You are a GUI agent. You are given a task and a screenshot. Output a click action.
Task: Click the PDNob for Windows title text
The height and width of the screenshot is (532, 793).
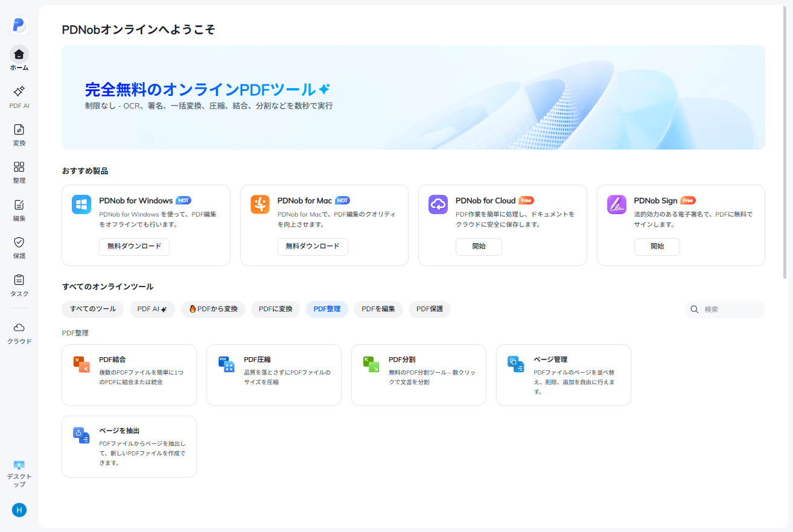pyautogui.click(x=136, y=201)
